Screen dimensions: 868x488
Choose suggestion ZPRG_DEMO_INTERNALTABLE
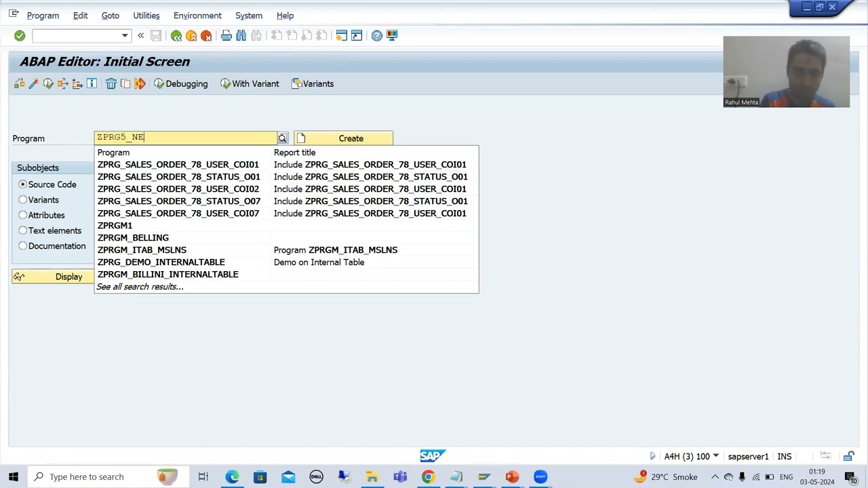pos(286,262)
